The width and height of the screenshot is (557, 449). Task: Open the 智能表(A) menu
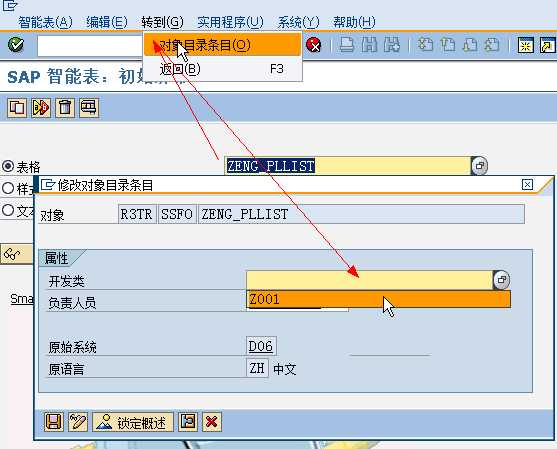[x=45, y=22]
